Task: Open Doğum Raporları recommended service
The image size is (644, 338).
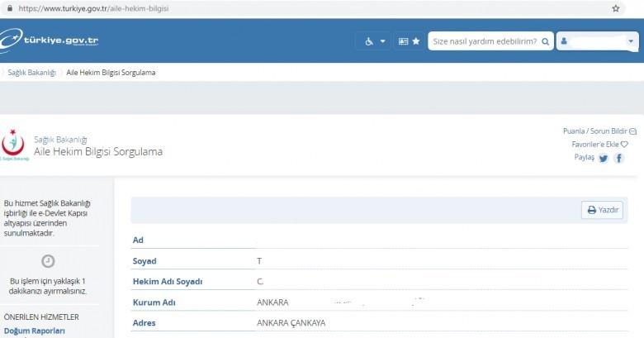Action: (34, 331)
